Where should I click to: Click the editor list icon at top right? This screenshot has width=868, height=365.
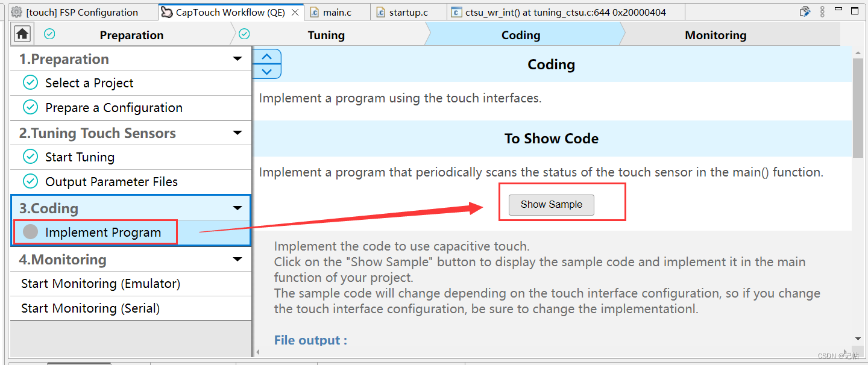point(805,11)
